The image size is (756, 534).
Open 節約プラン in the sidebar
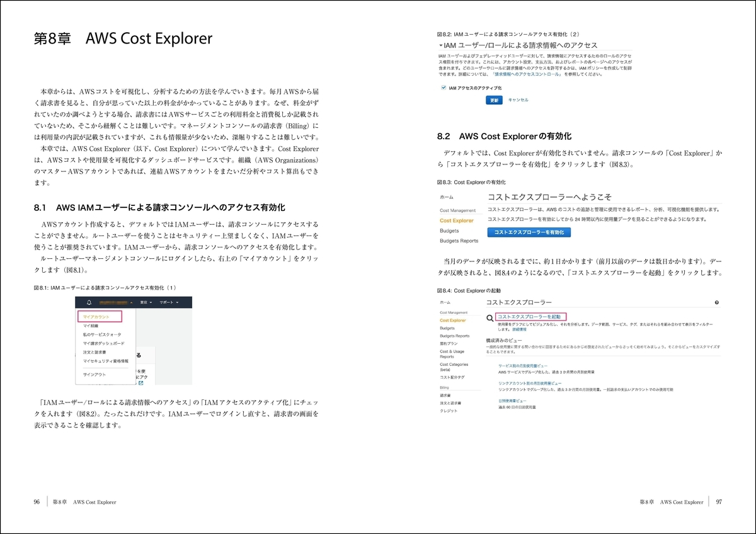point(448,344)
